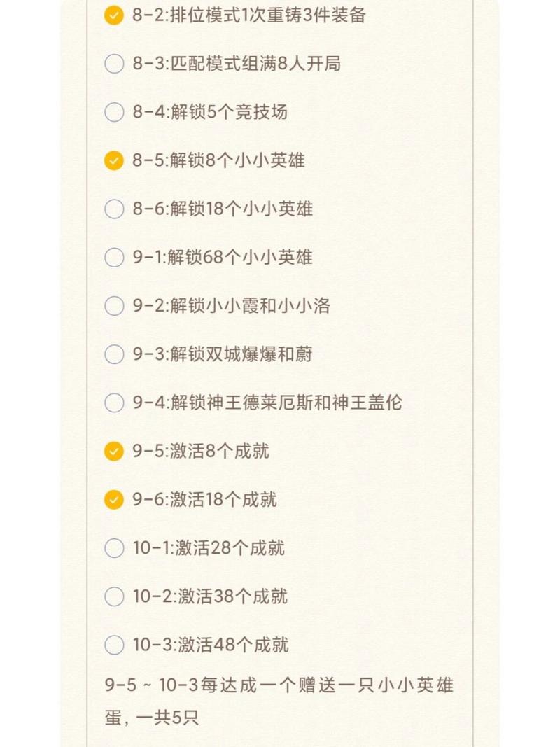
Task: Click the text 9-4:解锁神王德莱厄斯和神王盖伦
Action: [267, 403]
